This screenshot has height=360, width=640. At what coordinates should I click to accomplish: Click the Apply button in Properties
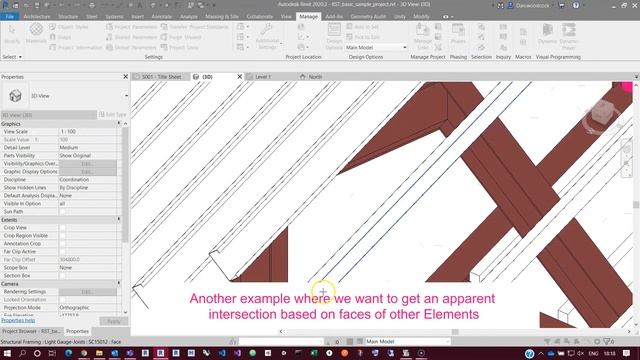[113, 321]
